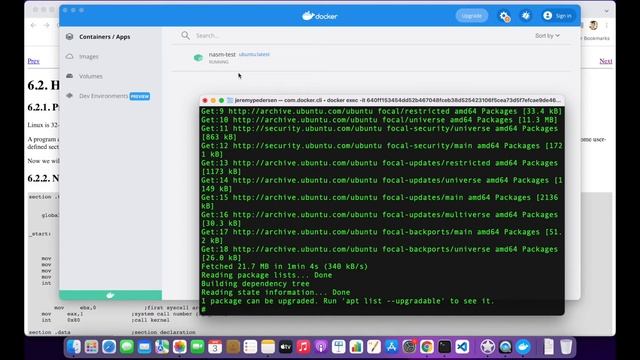Click the Containers cube icon in sidebar

pyautogui.click(x=70, y=37)
